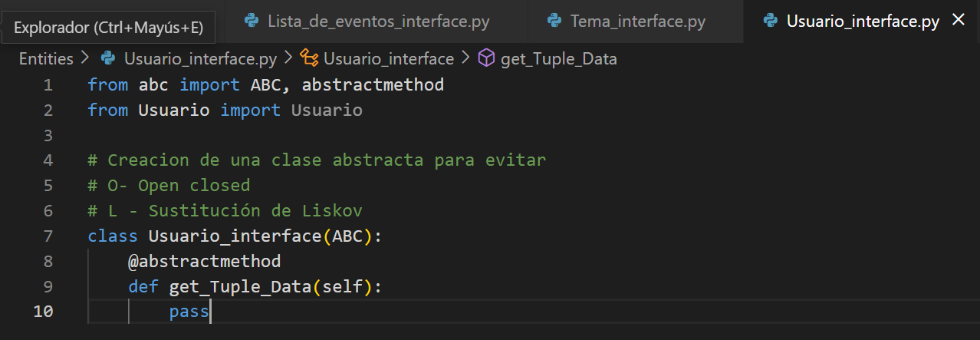
Task: Click class symbol icon in breadcrumb
Action: (x=309, y=58)
